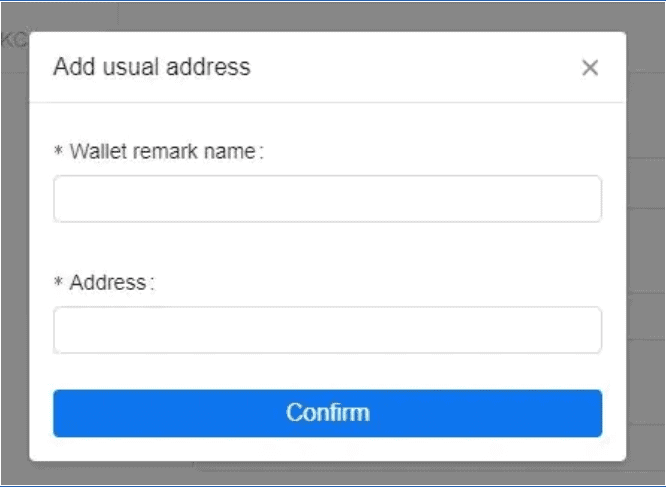Submit the new address with Confirm
This screenshot has height=490, width=666.
coord(327,413)
